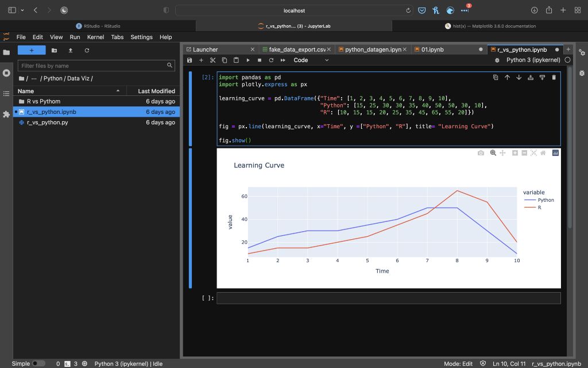
Task: Insert a cell above from the cell toolbar
Action: pos(530,78)
